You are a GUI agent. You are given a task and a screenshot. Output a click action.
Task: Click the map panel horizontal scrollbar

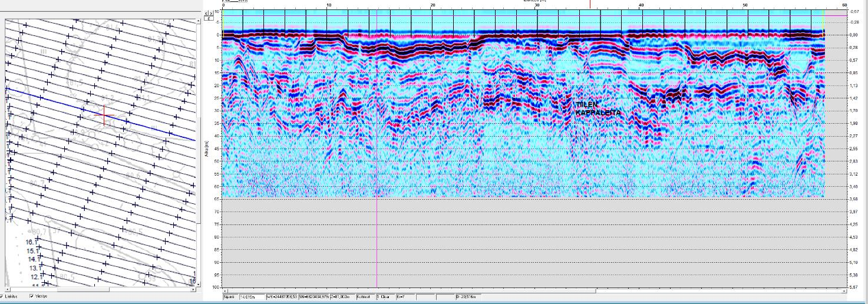click(100, 289)
